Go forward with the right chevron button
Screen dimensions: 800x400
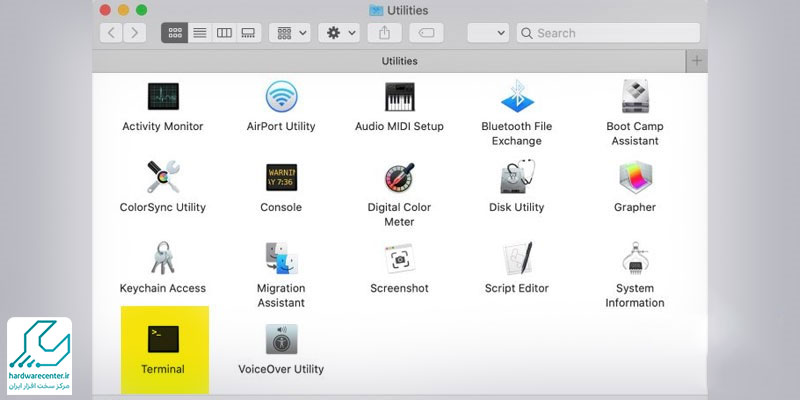pos(135,33)
